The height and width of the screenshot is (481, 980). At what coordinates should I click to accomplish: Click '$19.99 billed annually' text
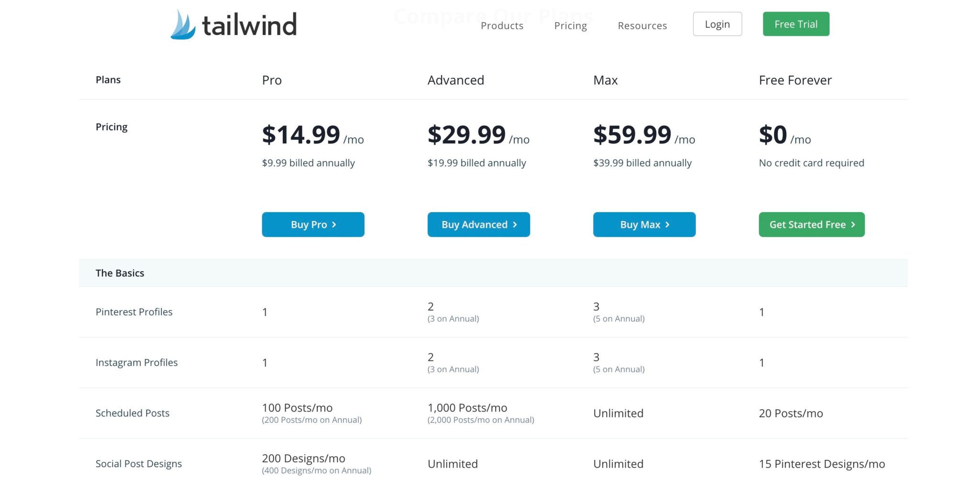(477, 163)
